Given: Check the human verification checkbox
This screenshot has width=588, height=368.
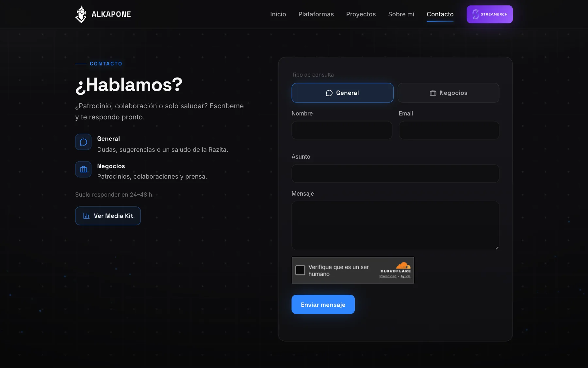Looking at the screenshot, I should coord(300,270).
